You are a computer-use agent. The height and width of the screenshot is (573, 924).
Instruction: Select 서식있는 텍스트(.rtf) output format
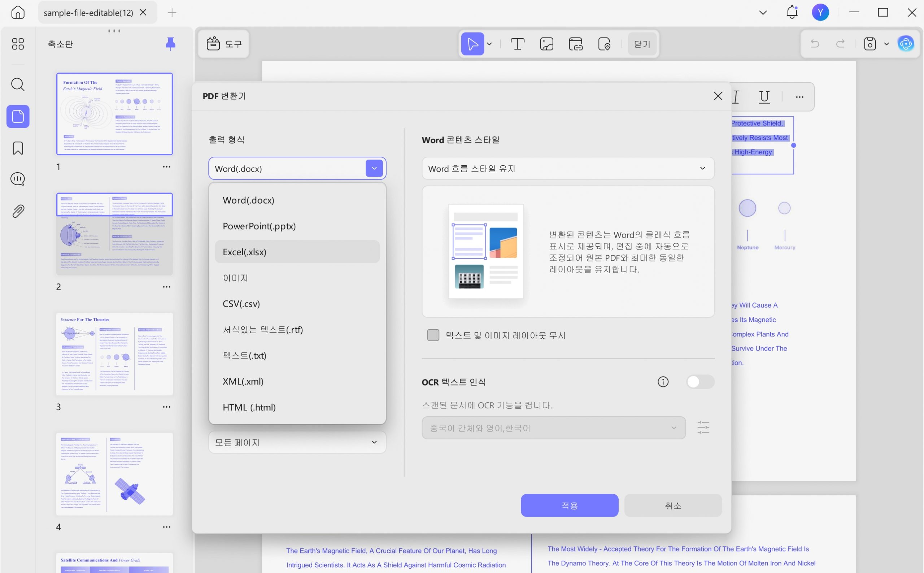click(297, 329)
